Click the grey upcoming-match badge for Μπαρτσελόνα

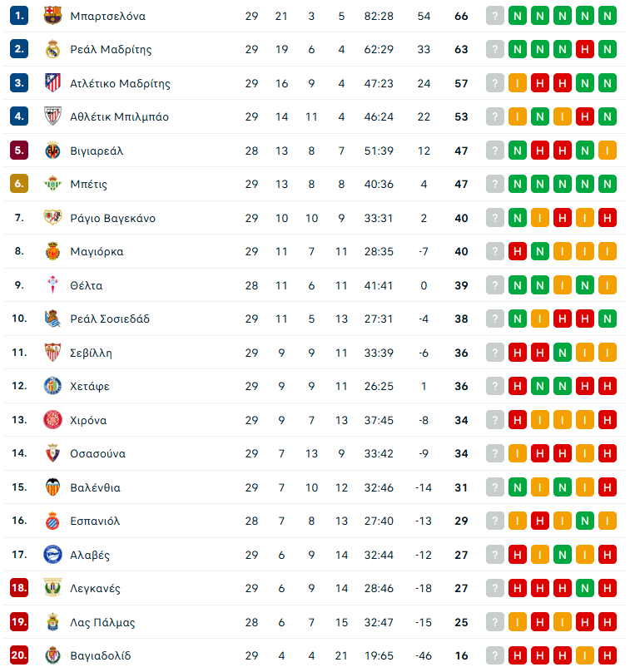tap(495, 17)
